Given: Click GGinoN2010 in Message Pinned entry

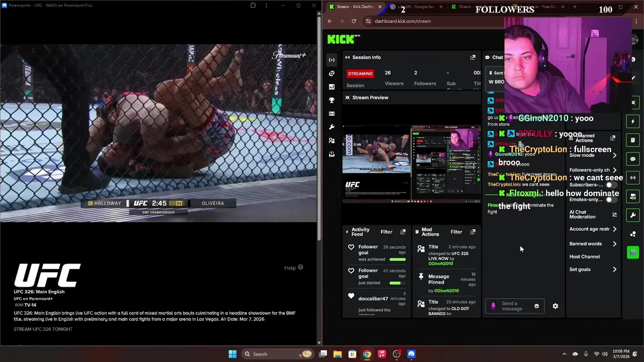Looking at the screenshot, I should [x=446, y=291].
